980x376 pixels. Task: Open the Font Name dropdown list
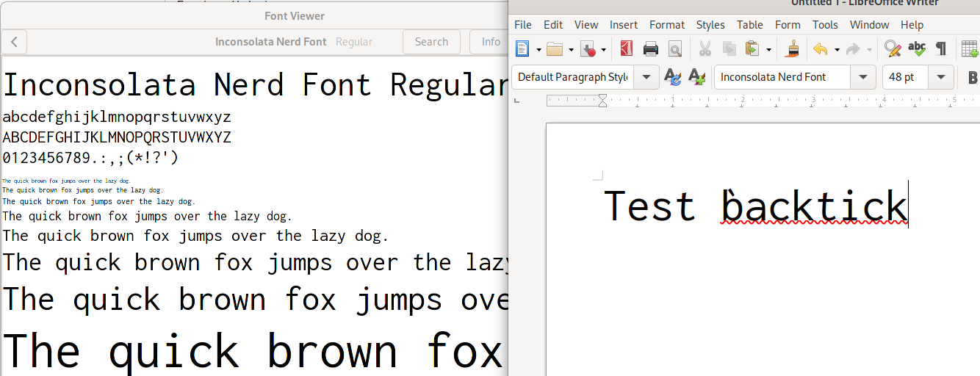862,77
